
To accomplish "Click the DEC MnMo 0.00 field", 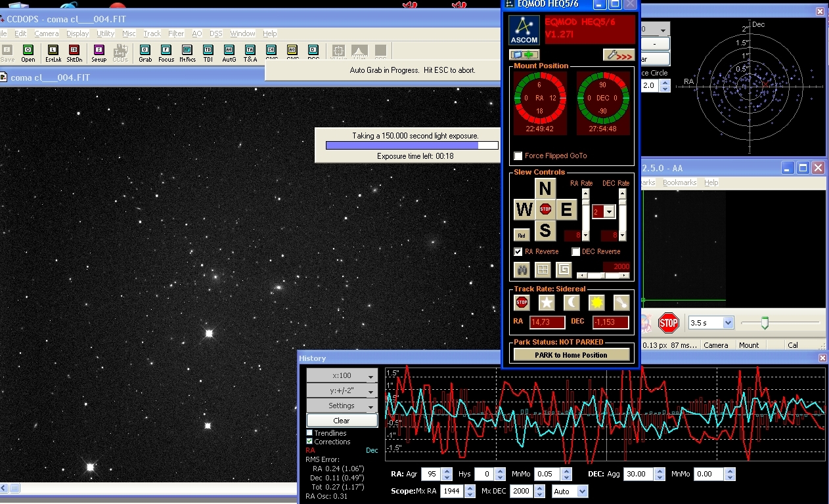I will [709, 474].
